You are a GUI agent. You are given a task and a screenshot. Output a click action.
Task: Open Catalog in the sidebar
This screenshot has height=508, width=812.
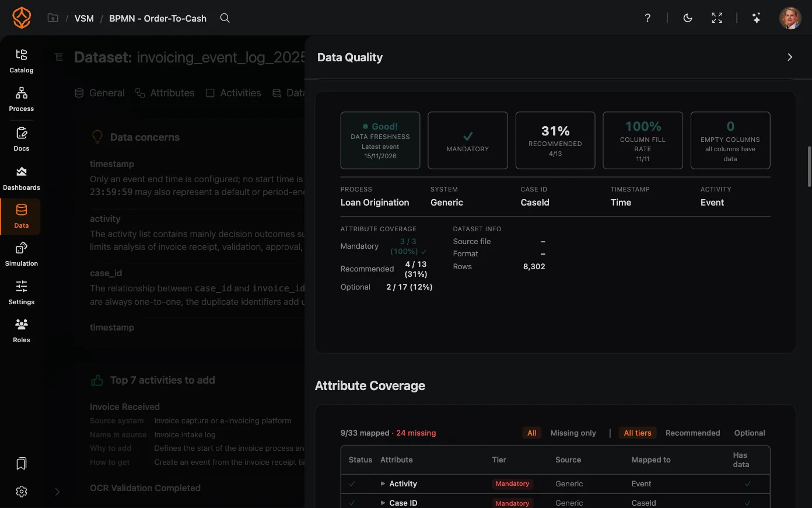[x=22, y=61]
